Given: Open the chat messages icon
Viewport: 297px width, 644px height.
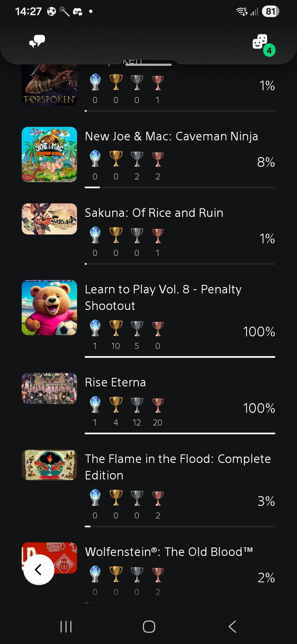Looking at the screenshot, I should [37, 42].
